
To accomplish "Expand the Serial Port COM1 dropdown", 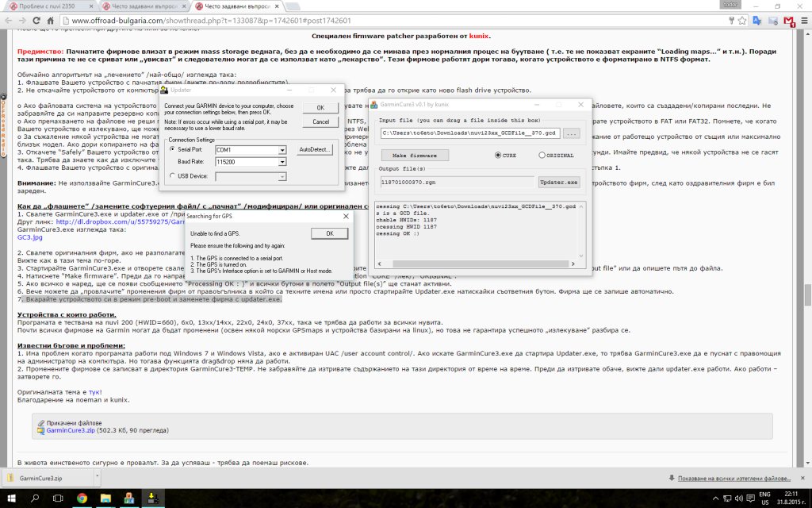I will 282,150.
